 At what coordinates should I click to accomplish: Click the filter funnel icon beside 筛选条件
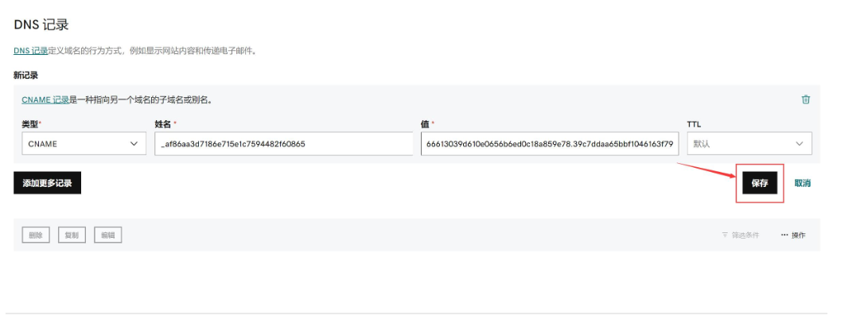725,236
